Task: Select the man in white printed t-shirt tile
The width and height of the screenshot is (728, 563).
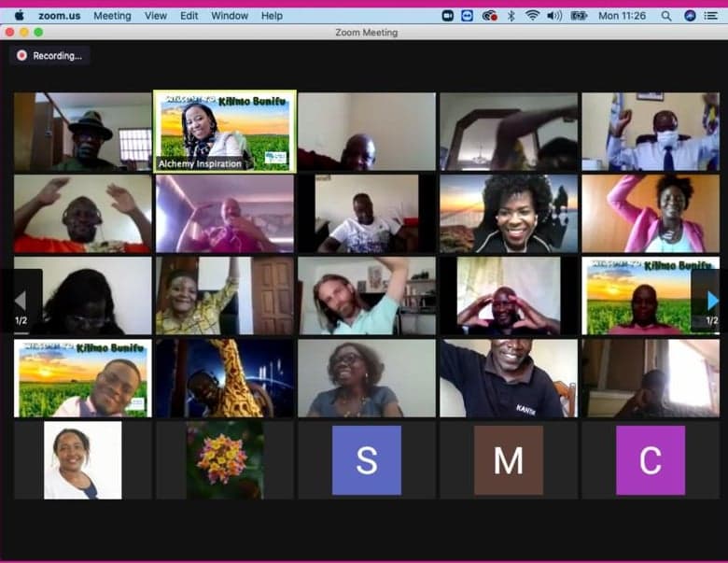Action: [x=367, y=214]
